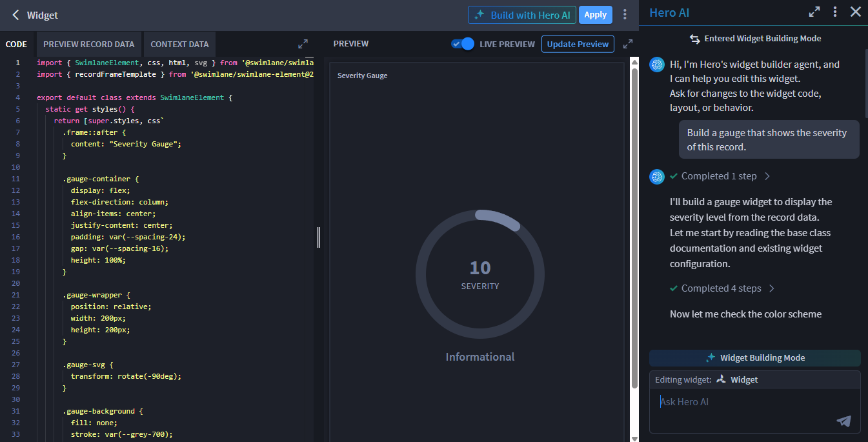Open the Context Data tab
This screenshot has height=442, width=868.
tap(179, 45)
